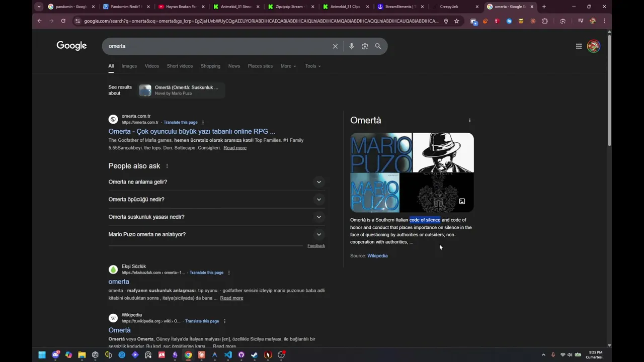This screenshot has height=362, width=644.
Task: Open the More search filters dropdown
Action: (x=288, y=66)
